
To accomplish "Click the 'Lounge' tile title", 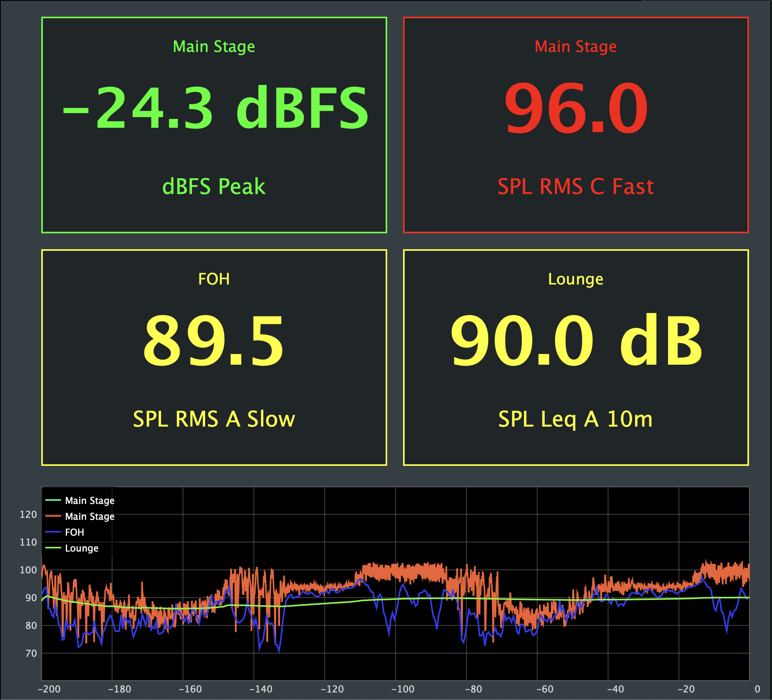I will (x=576, y=279).
